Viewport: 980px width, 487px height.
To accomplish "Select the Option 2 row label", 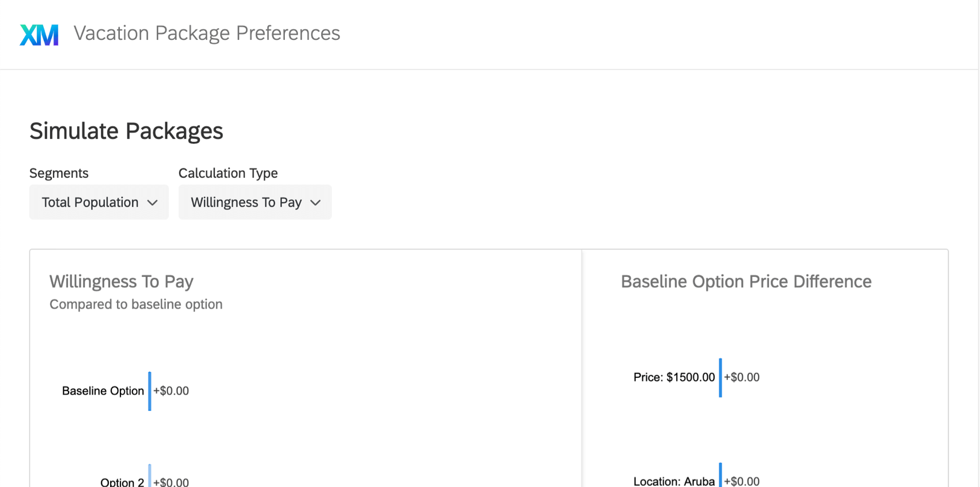I will pyautogui.click(x=122, y=481).
